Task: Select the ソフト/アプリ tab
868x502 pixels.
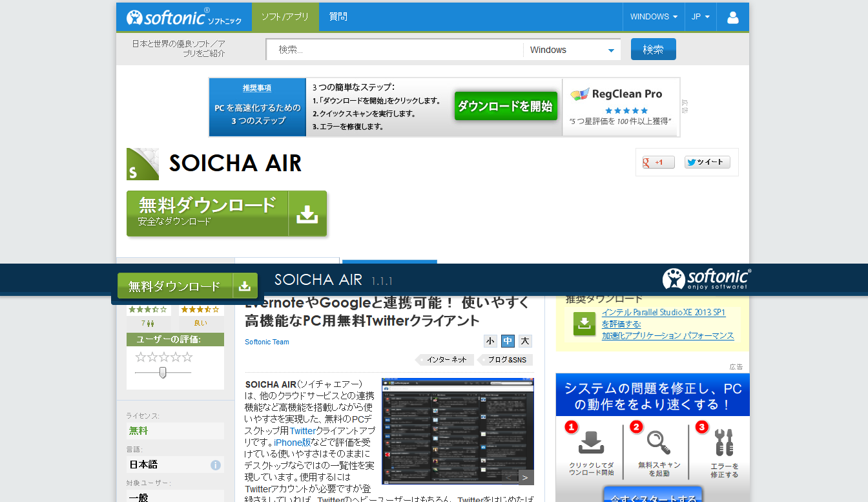Action: pyautogui.click(x=285, y=17)
